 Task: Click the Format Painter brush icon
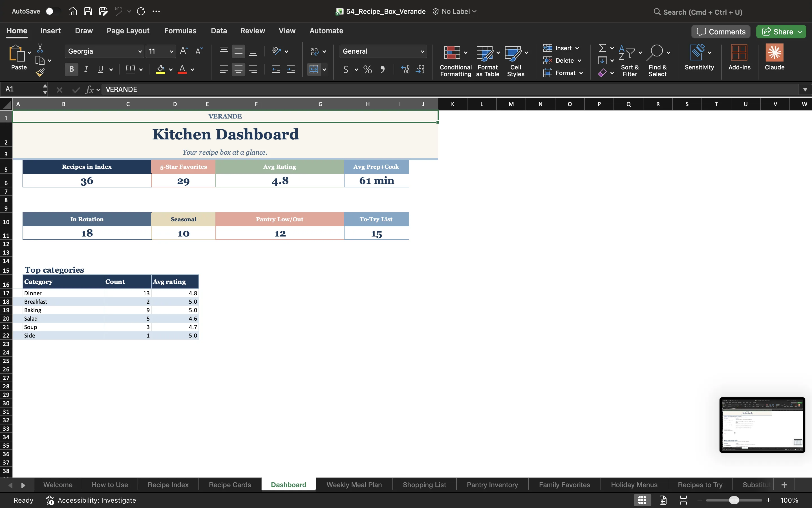pos(40,72)
